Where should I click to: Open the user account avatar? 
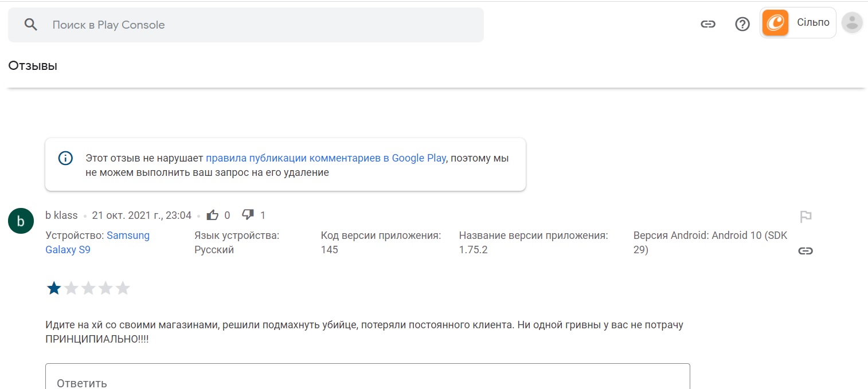click(852, 23)
